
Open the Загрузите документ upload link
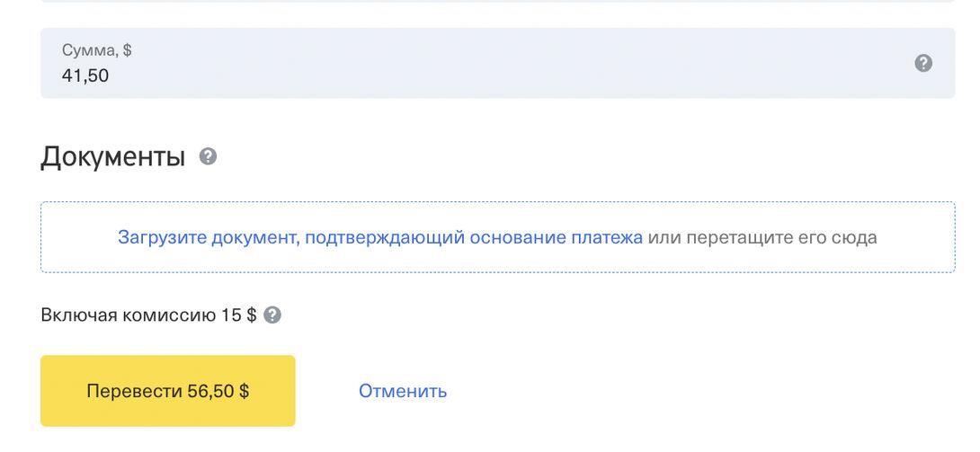click(x=379, y=238)
